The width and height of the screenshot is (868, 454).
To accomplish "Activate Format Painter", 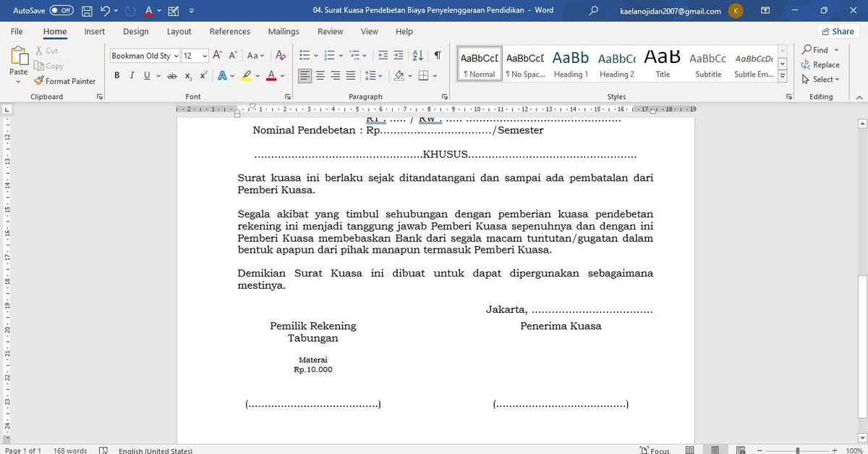I will coord(64,81).
